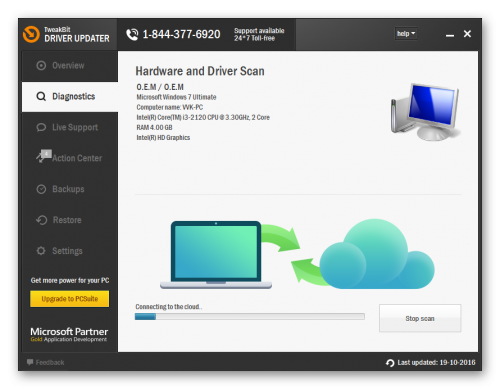Click the desktop computer image

tap(425, 111)
